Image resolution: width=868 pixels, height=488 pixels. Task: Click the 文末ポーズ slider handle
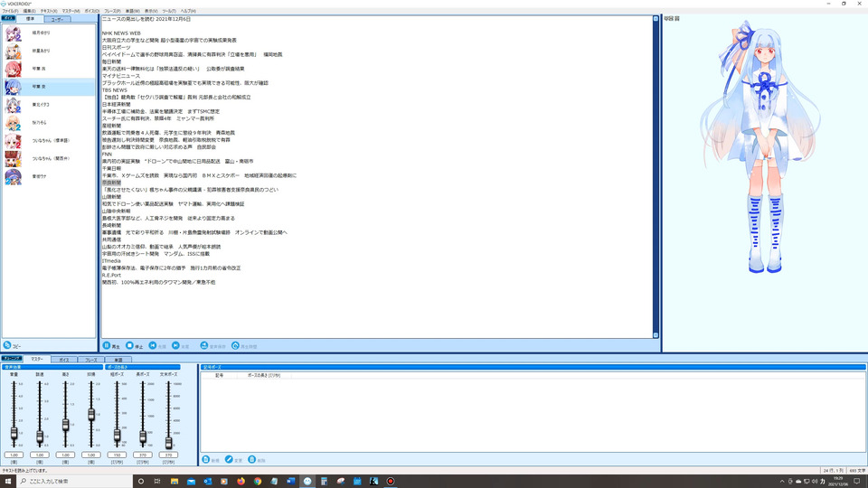[169, 442]
